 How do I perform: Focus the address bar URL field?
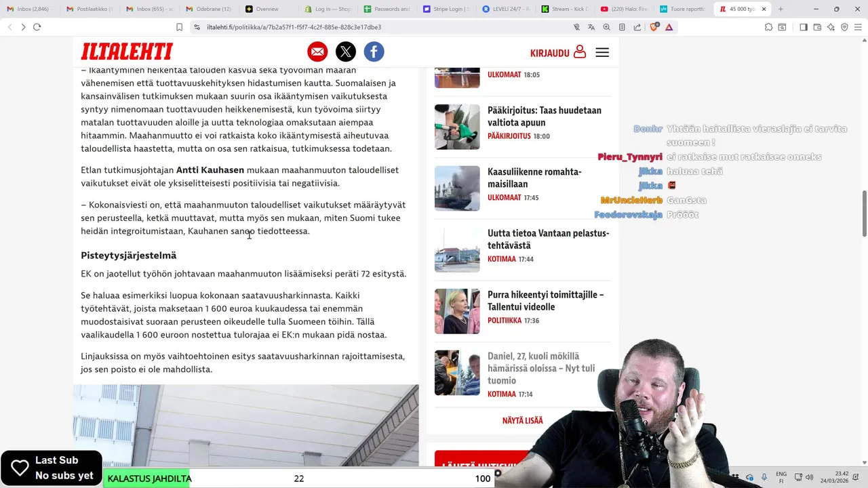pyautogui.click(x=294, y=27)
